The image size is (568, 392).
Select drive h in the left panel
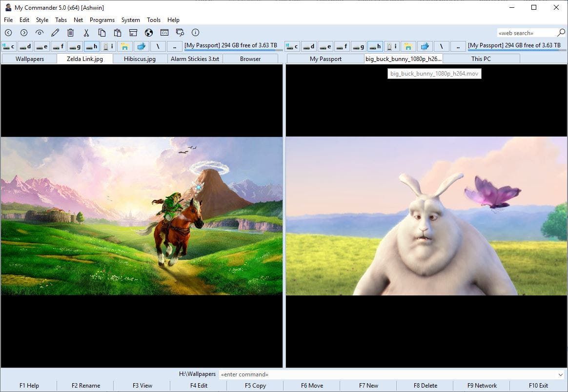click(92, 46)
